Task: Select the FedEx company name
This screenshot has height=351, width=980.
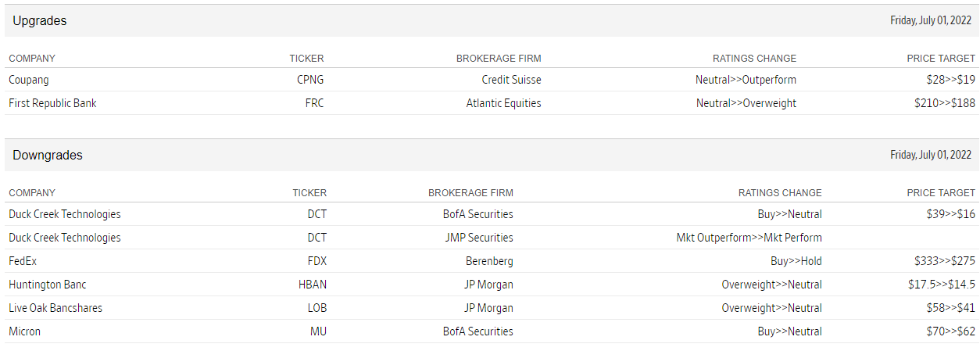Action: click(23, 261)
